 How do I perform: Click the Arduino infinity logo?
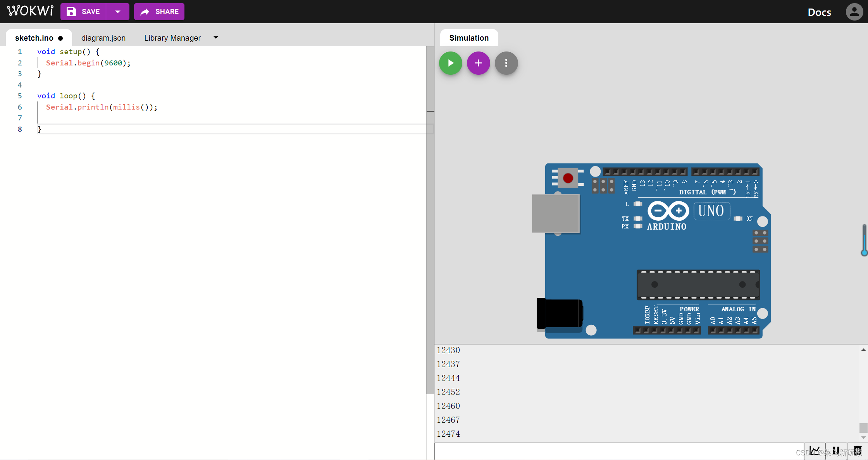(668, 211)
